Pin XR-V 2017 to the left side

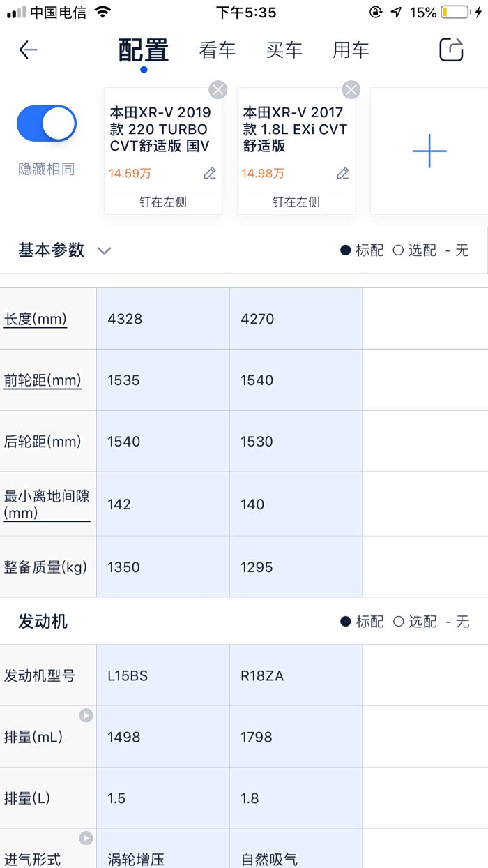pyautogui.click(x=296, y=202)
